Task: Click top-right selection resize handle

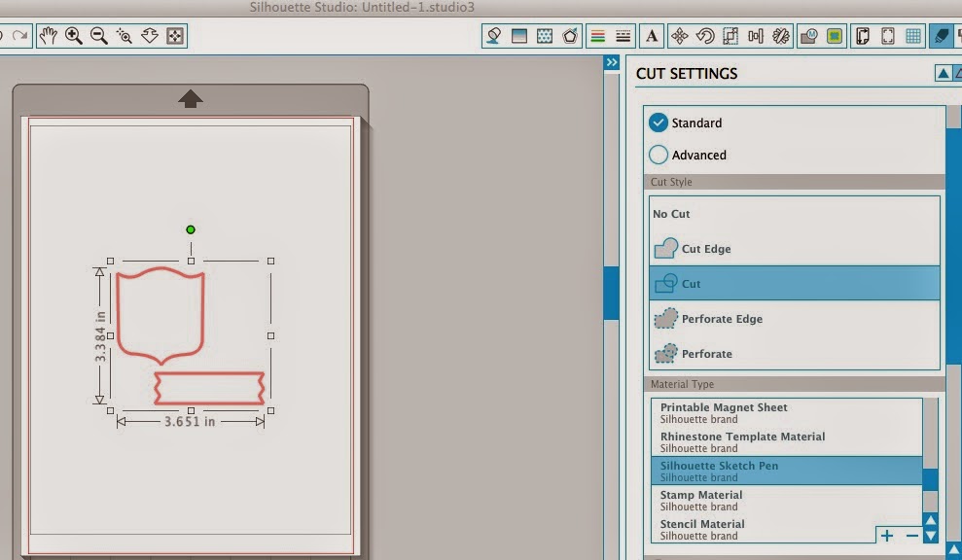Action: tap(270, 261)
